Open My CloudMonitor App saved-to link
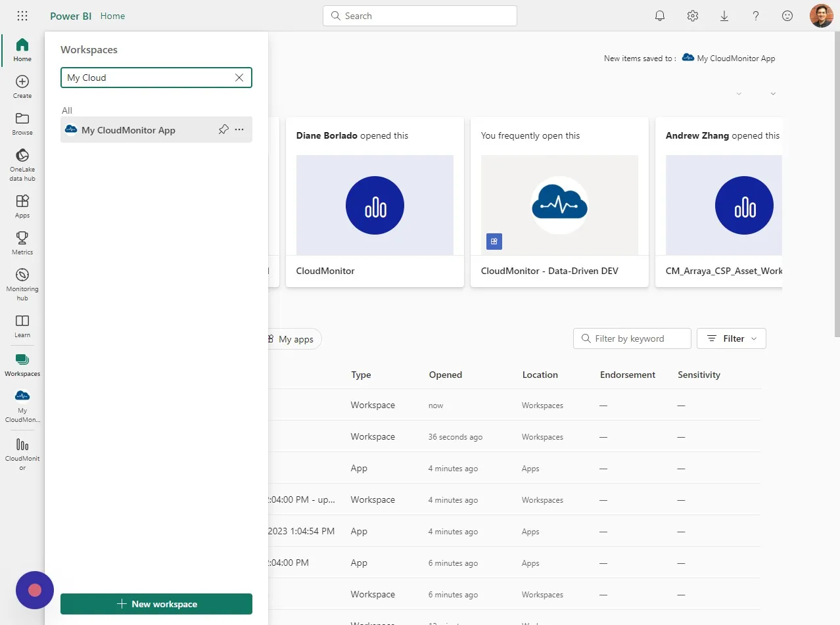The image size is (840, 625). (736, 58)
